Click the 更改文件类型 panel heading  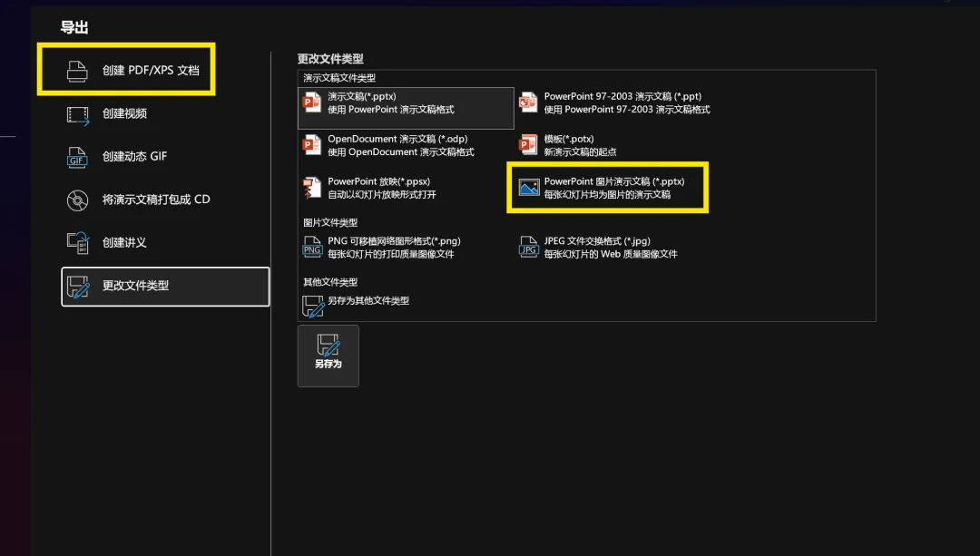click(330, 59)
